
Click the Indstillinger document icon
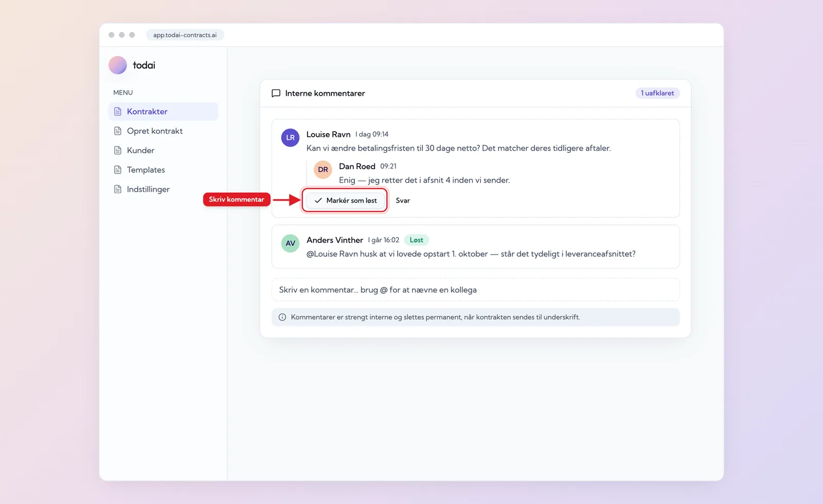[118, 189]
